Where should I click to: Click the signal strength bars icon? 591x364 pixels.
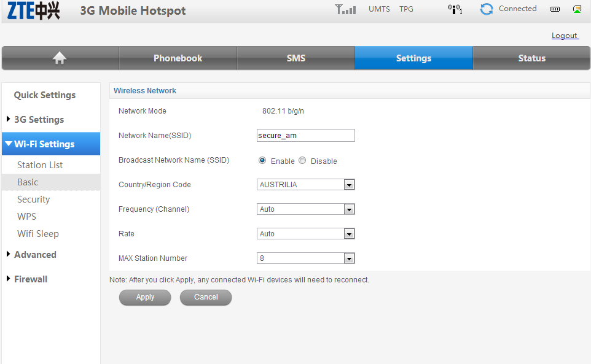[x=345, y=10]
